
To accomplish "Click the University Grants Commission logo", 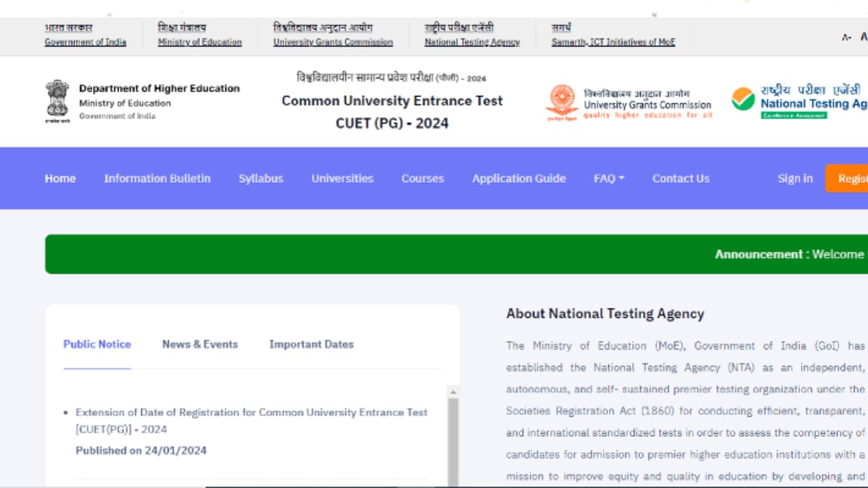I will coord(562,102).
